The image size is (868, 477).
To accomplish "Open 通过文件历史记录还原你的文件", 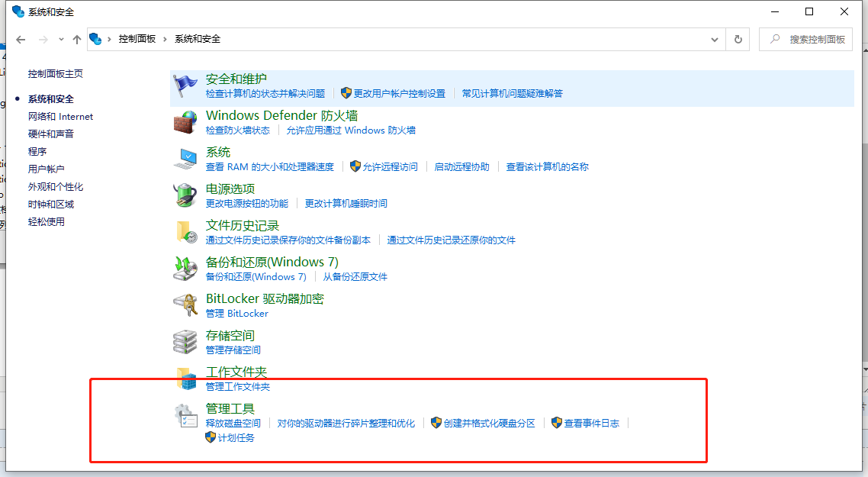I will point(451,240).
